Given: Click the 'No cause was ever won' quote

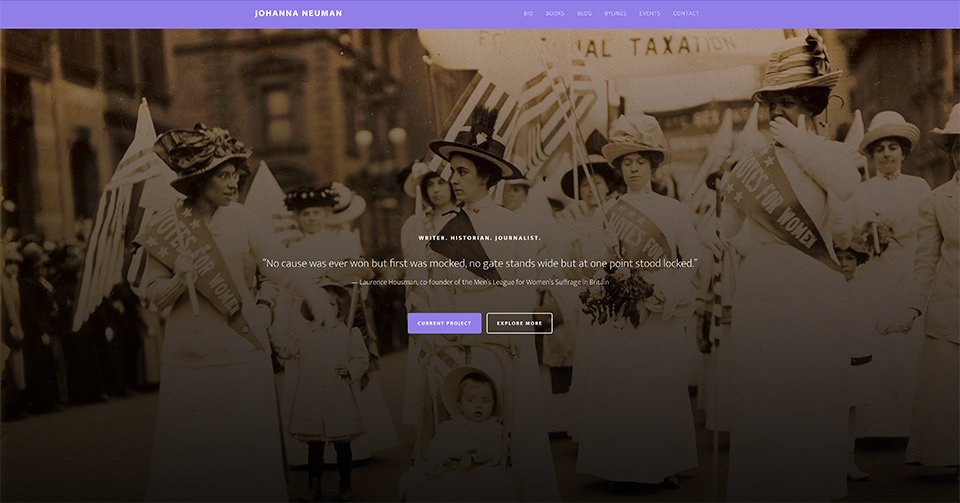Looking at the screenshot, I should (x=479, y=263).
